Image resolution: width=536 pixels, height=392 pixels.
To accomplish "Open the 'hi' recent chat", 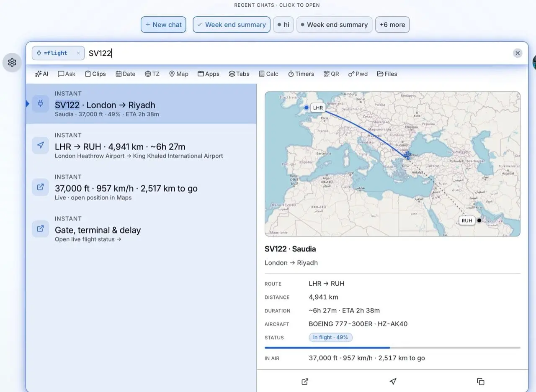I will click(283, 25).
